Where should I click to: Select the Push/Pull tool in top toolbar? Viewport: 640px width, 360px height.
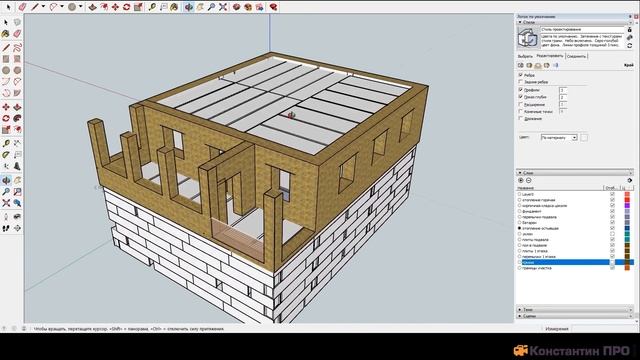click(92, 7)
